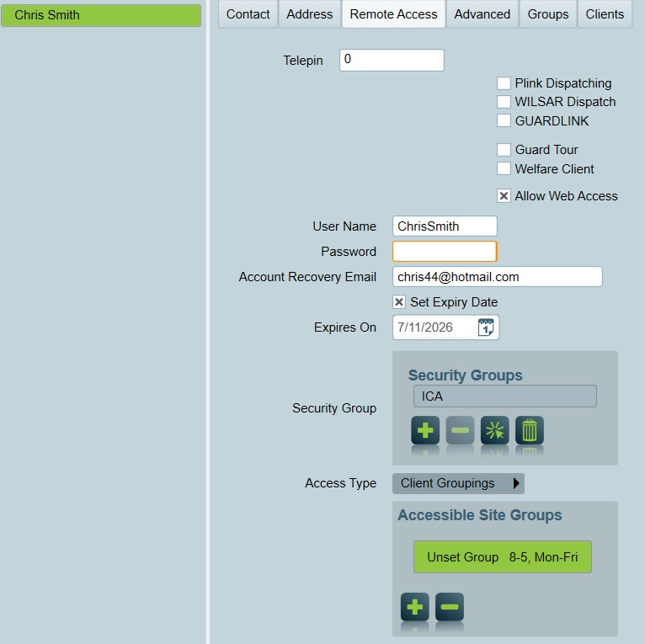Screen dimensions: 645x644
Task: Select Chris Smith in the user list
Action: 101,15
